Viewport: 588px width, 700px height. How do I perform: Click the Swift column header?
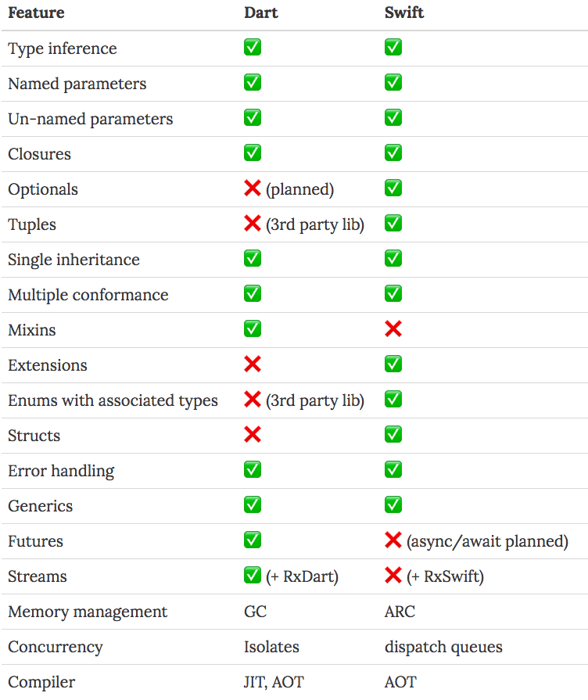404,13
